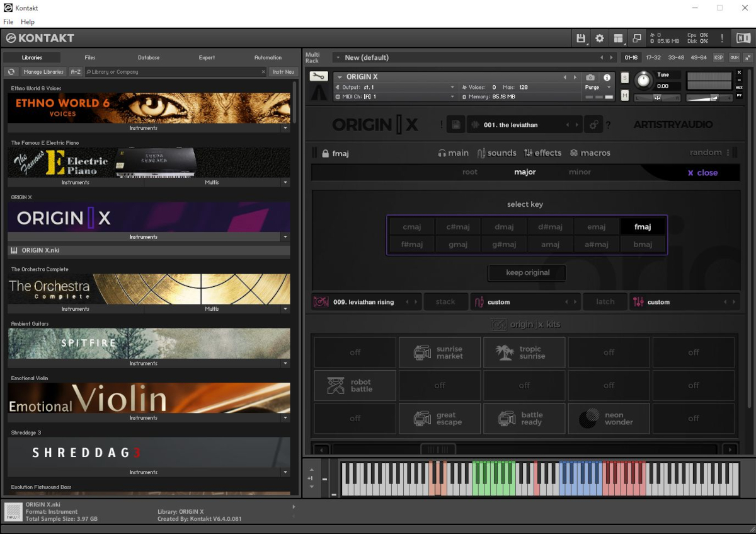Viewport: 756px width, 534px height.
Task: Select the robot battle kit
Action: (355, 385)
